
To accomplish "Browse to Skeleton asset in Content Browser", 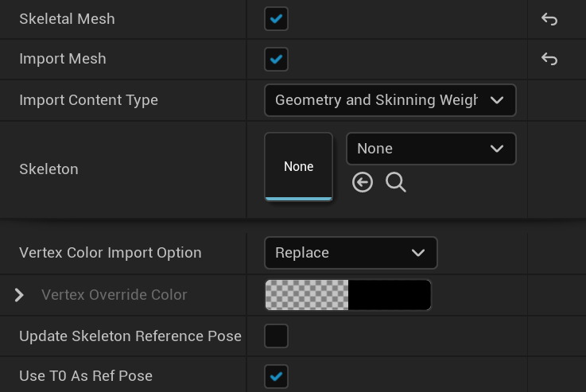I will pos(396,183).
